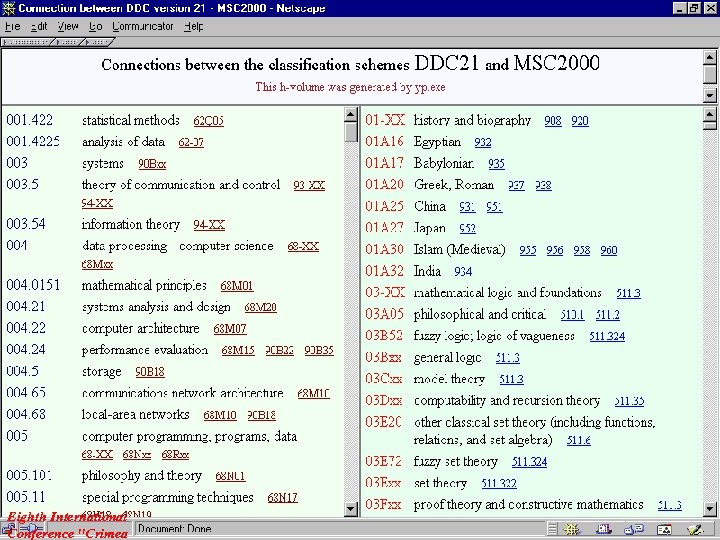Open the 90B35 link in performance evaluation row

pyautogui.click(x=319, y=350)
